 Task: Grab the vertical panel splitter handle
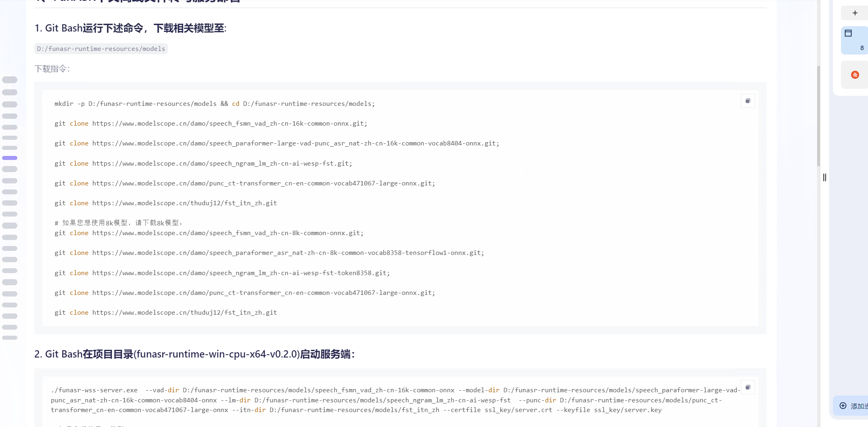824,177
